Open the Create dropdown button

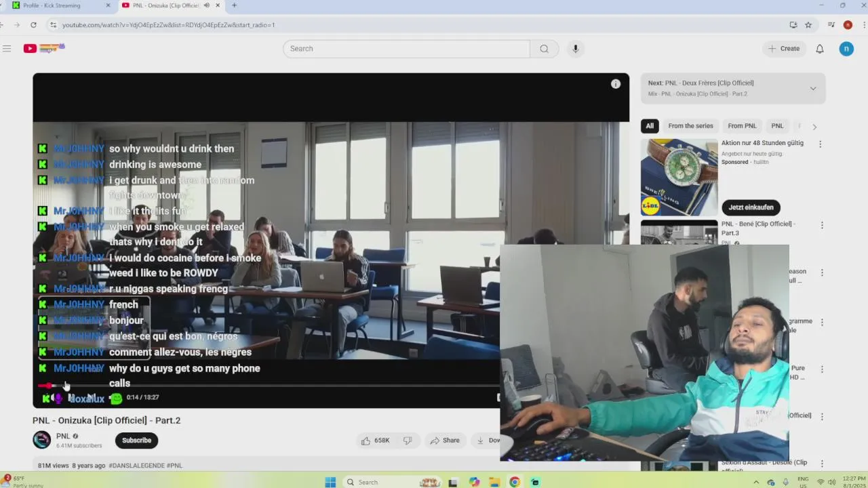[784, 49]
